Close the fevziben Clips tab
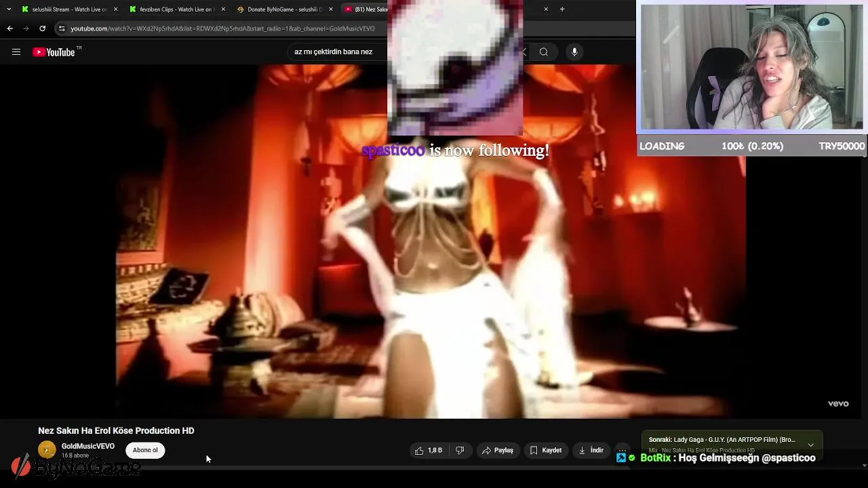The height and width of the screenshot is (488, 868). tap(223, 9)
